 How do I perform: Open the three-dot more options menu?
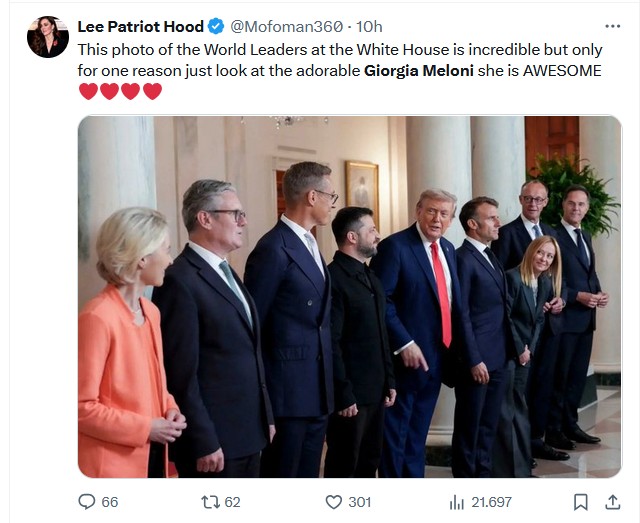pyautogui.click(x=613, y=27)
